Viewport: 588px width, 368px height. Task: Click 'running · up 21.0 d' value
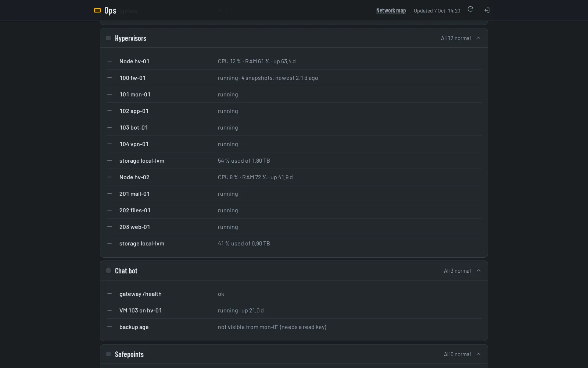click(x=241, y=310)
